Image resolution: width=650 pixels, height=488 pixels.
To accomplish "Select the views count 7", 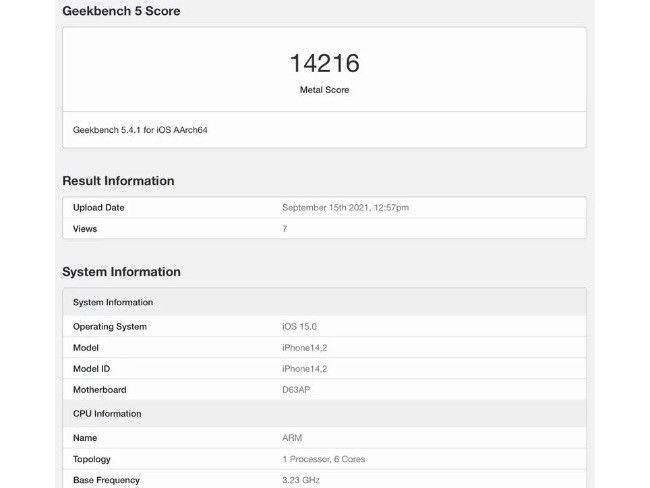I will (x=285, y=229).
